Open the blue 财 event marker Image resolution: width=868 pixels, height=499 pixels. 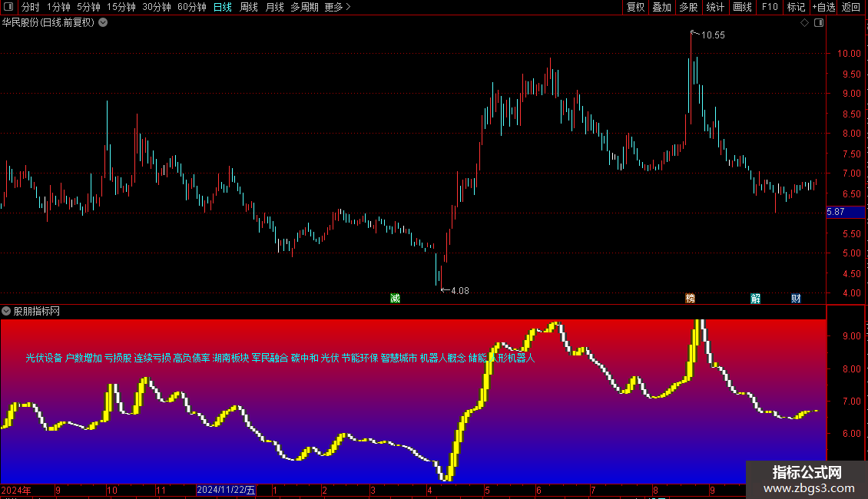[796, 298]
